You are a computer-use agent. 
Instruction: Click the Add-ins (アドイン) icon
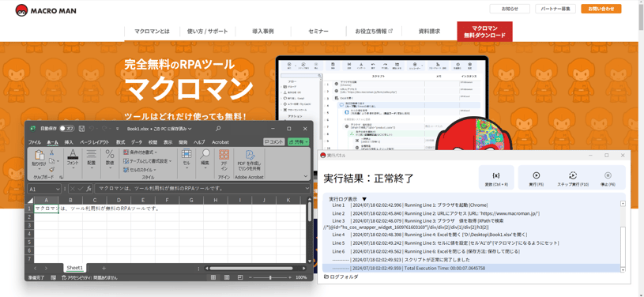pos(224,154)
